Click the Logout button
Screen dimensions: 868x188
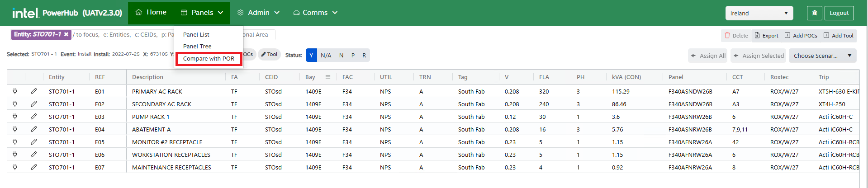click(x=839, y=13)
